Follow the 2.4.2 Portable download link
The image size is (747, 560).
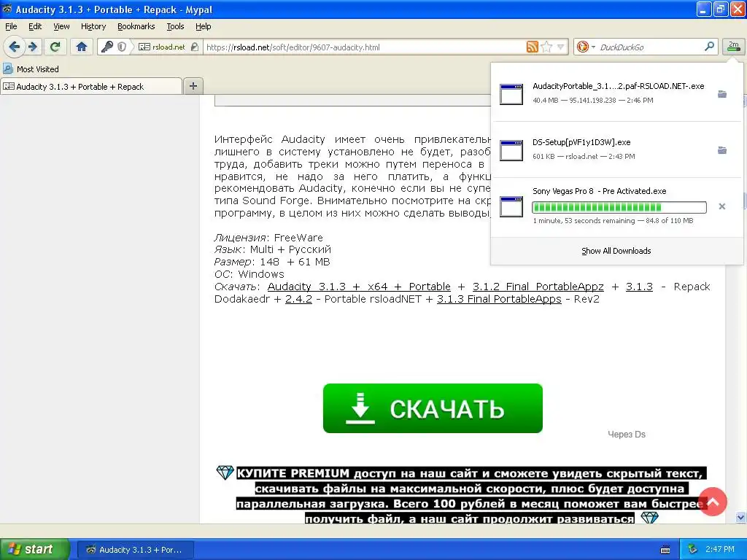(298, 299)
